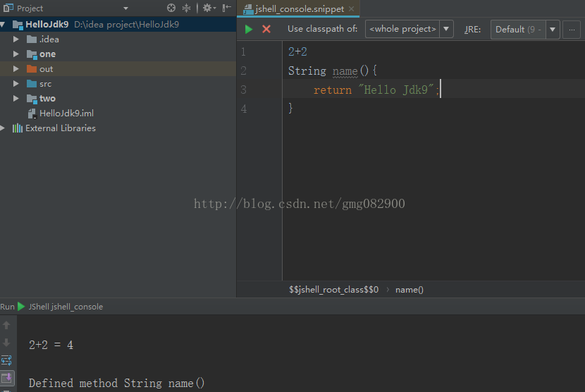Screen dimensions: 585x392
Task: Collapse the HelloJdk9 root node
Action: pyautogui.click(x=3, y=25)
